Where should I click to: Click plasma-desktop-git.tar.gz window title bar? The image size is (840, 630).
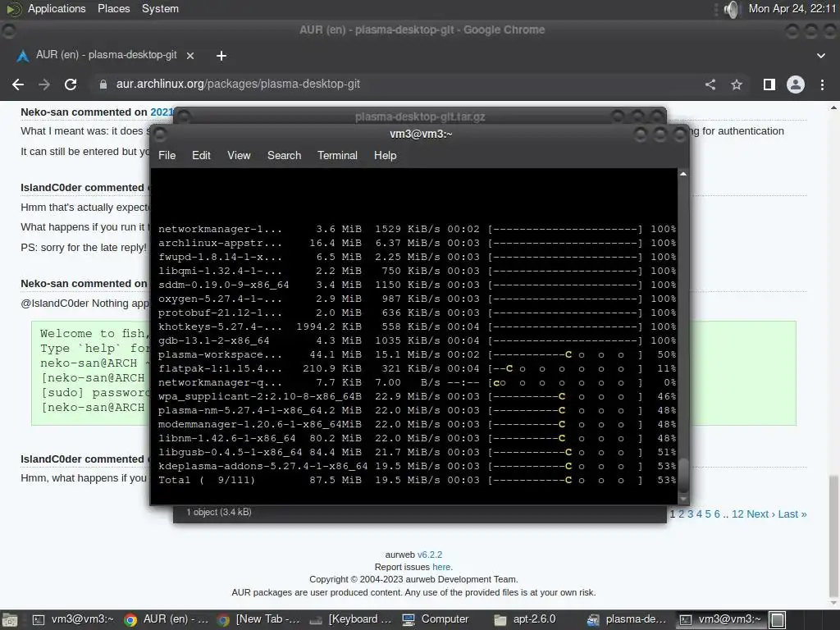(420, 116)
